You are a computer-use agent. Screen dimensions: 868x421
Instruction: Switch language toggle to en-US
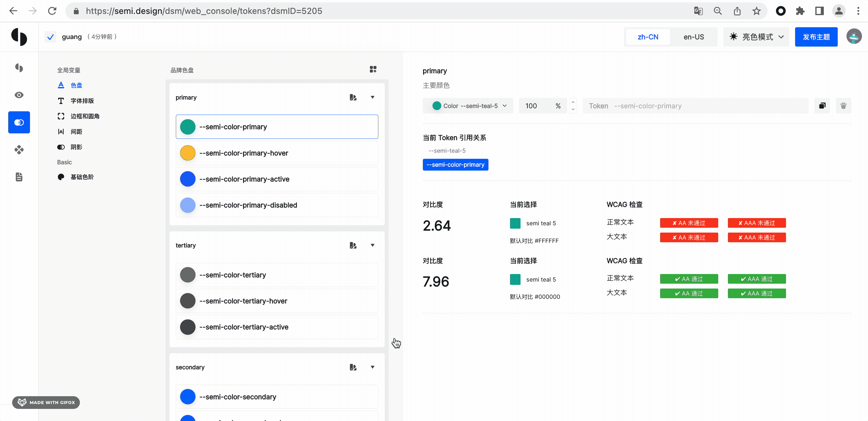pos(693,37)
